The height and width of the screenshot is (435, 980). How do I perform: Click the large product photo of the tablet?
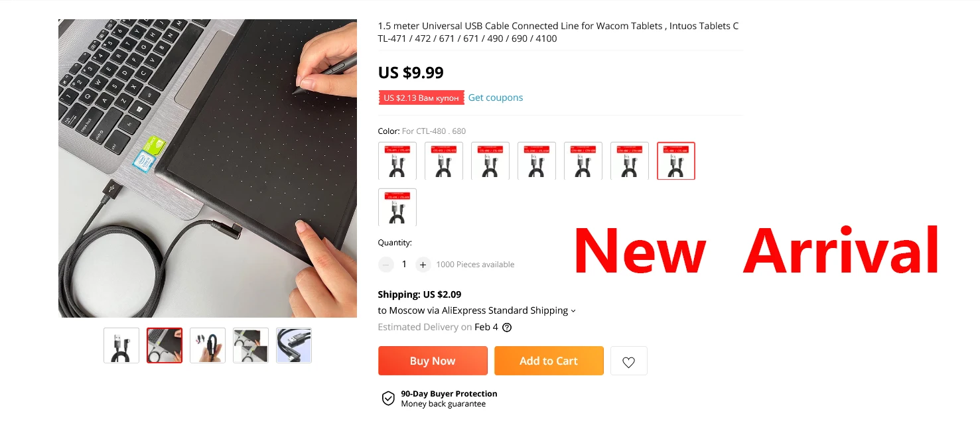click(208, 168)
